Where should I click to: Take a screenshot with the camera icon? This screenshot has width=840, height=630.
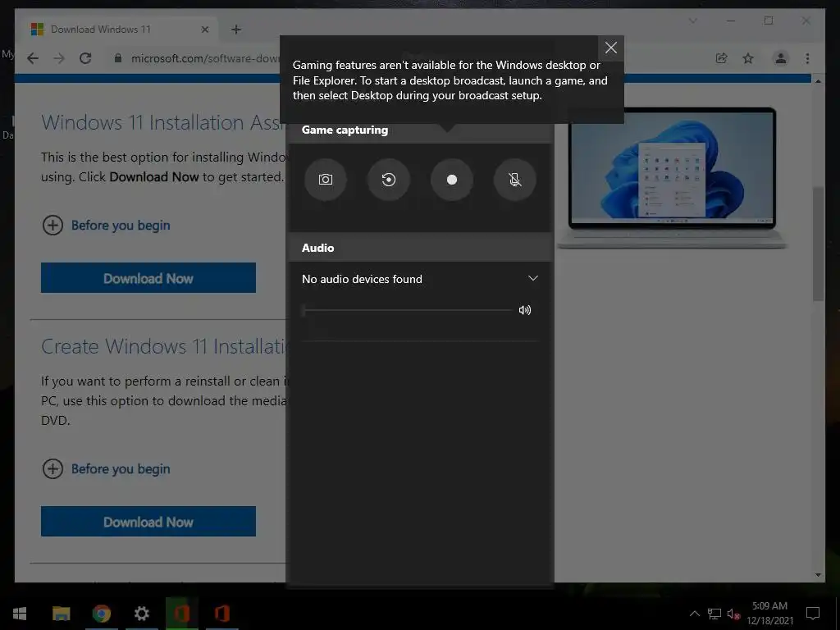325,180
